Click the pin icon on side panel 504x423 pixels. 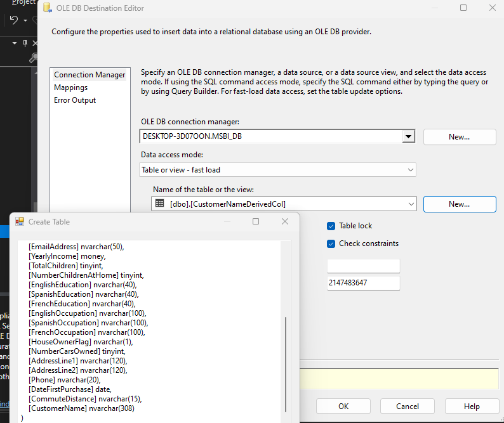tap(25, 43)
